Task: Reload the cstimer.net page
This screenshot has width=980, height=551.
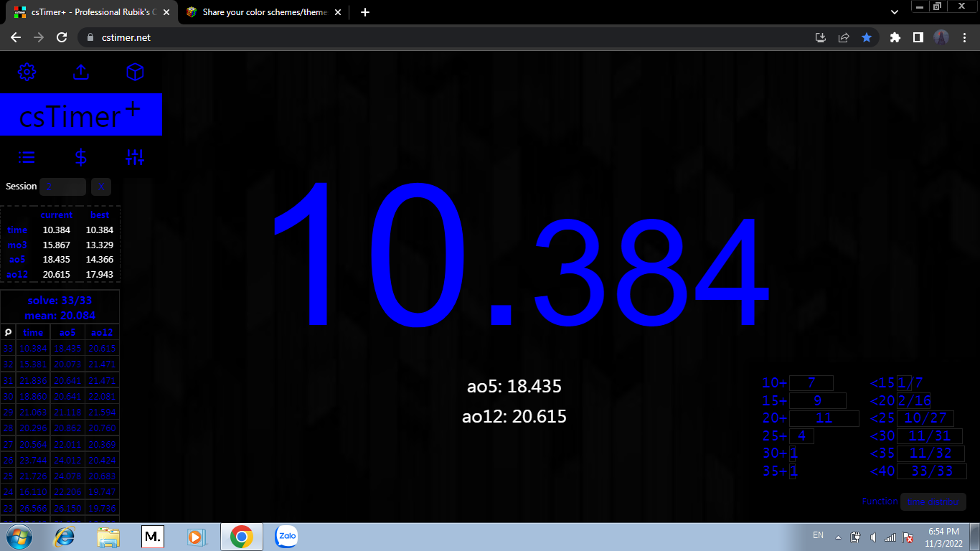Action: (62, 37)
